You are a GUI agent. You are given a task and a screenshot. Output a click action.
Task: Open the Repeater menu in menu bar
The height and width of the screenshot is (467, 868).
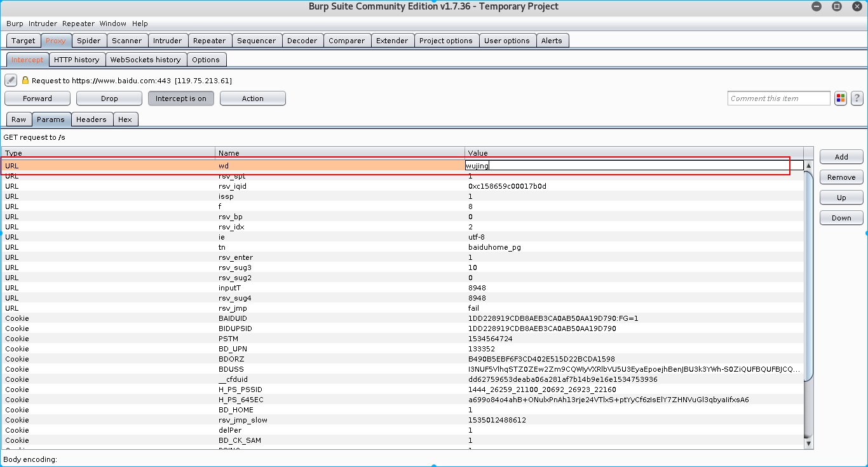pos(78,24)
